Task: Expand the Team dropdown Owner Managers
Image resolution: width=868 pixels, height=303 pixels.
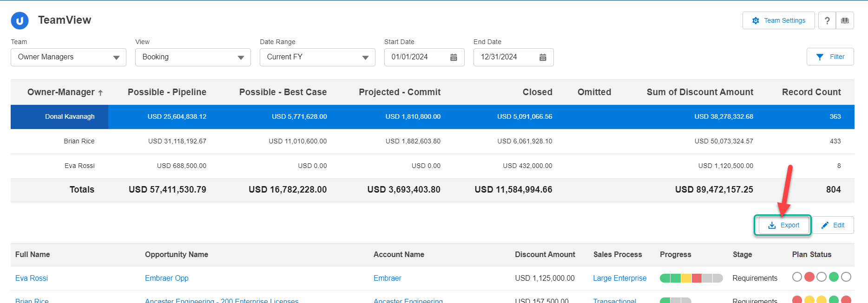Action: pyautogui.click(x=68, y=58)
